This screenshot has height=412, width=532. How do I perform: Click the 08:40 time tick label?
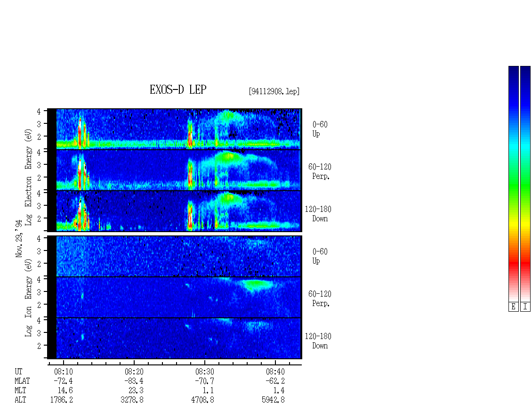275,372
